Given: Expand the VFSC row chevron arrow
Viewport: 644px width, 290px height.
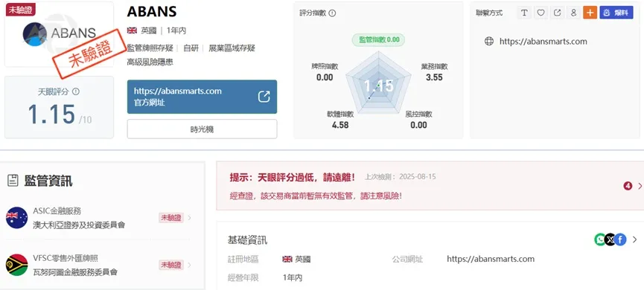Looking at the screenshot, I should coord(189,265).
